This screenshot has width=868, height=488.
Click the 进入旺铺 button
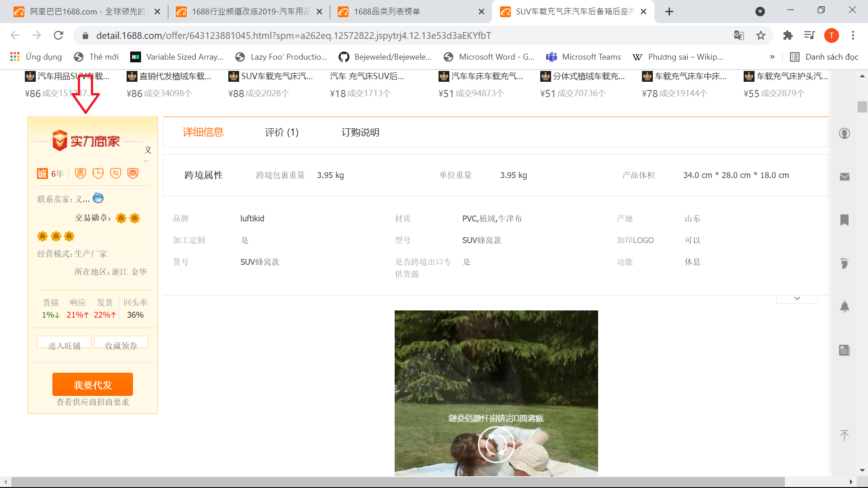65,344
